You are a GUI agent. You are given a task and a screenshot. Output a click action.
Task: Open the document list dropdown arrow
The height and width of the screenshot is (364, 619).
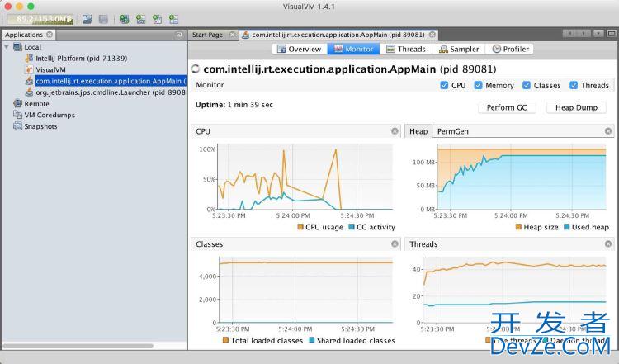(x=598, y=34)
